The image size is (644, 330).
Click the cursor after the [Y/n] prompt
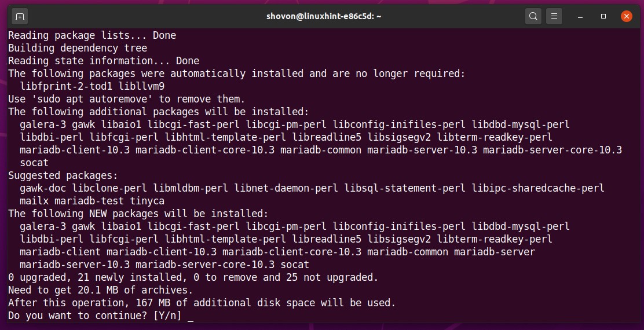click(191, 316)
